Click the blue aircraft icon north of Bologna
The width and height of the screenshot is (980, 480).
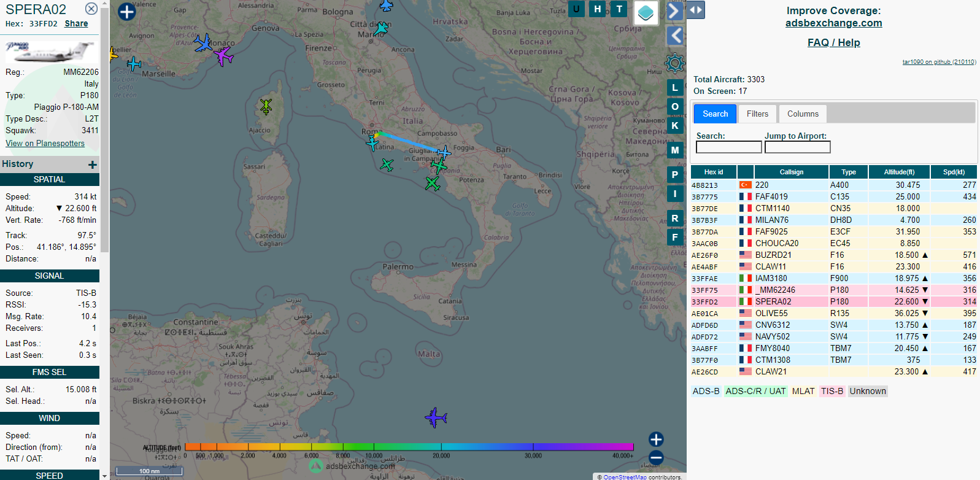(x=386, y=6)
